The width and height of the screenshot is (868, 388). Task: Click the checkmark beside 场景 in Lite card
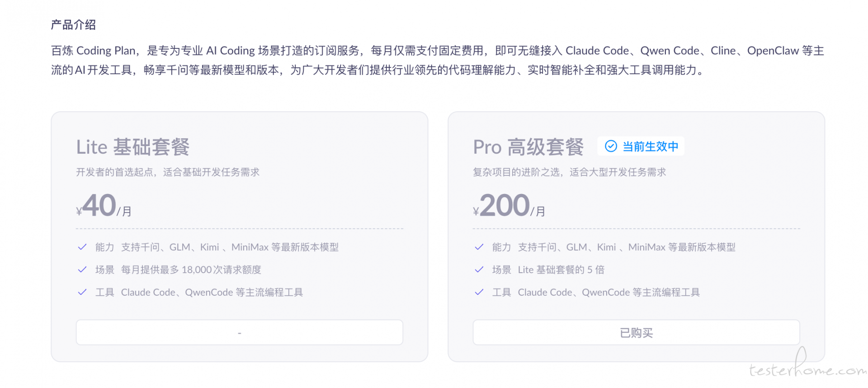click(82, 270)
